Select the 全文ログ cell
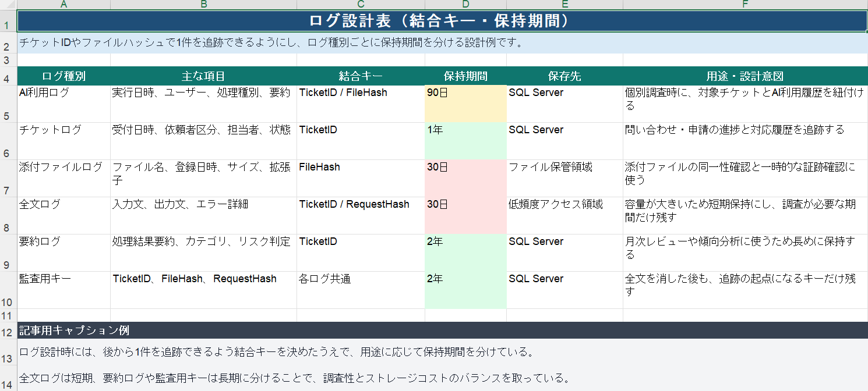 pyautogui.click(x=63, y=216)
